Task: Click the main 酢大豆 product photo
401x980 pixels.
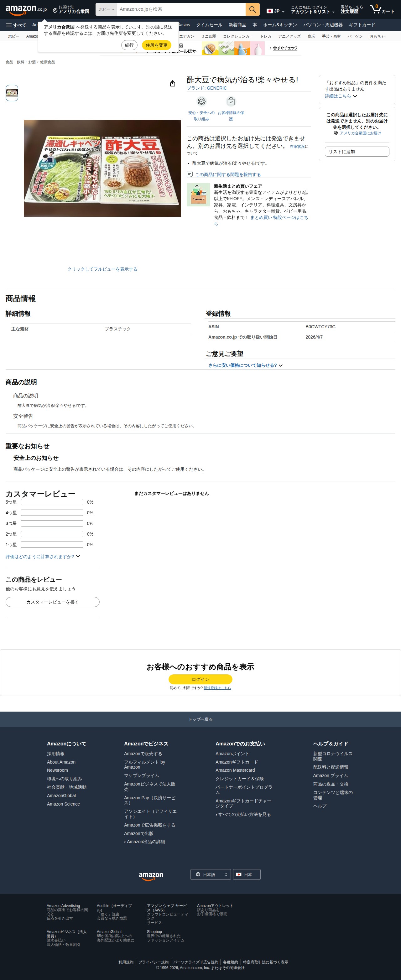Action: [102, 169]
